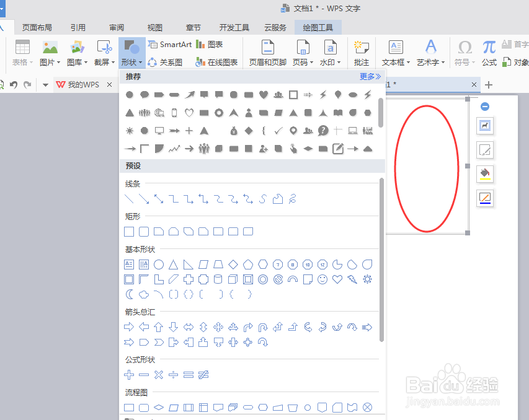Image resolution: width=529 pixels, height=420 pixels.
Task: Open the 图片 picture dropdown
Action: [50, 53]
